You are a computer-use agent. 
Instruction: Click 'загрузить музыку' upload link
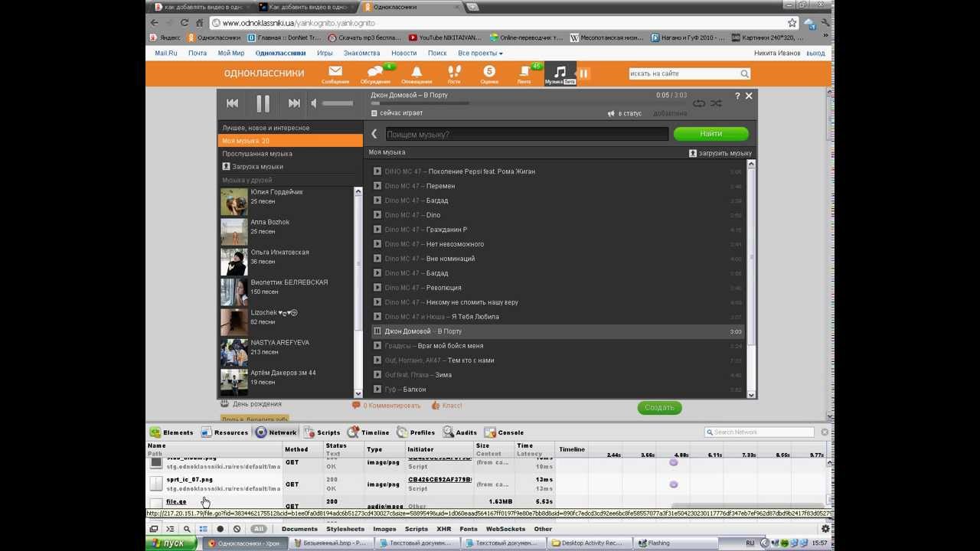[x=720, y=153]
